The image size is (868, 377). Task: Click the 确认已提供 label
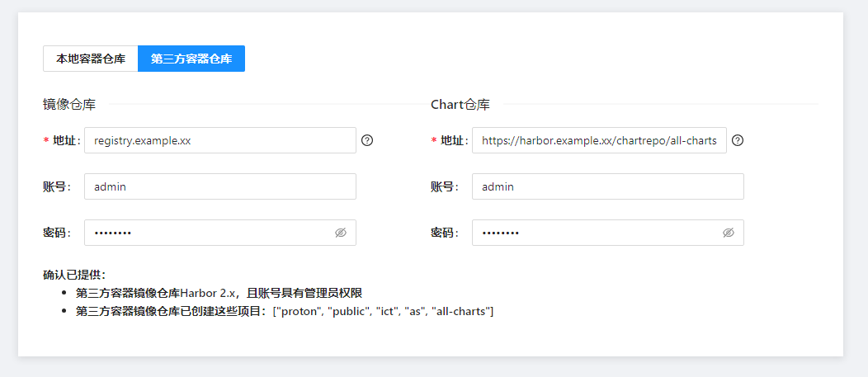(x=74, y=275)
